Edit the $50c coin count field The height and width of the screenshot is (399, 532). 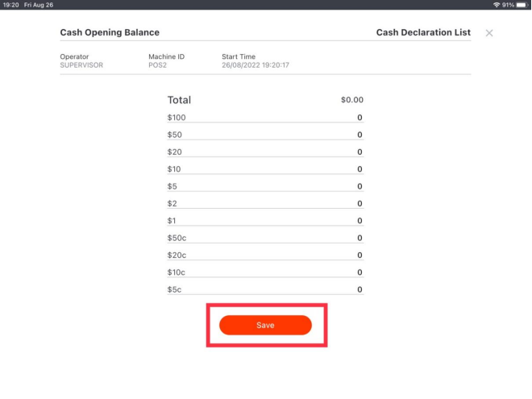click(x=265, y=238)
